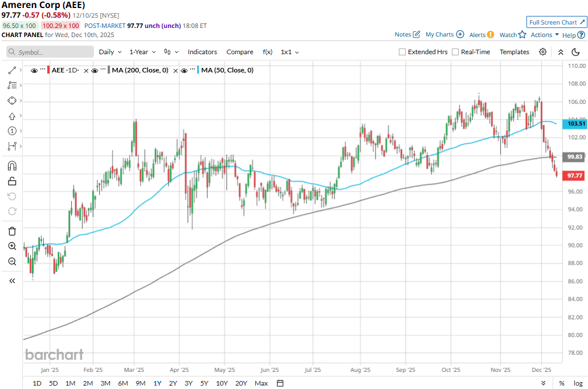588x389 pixels.
Task: Zoom out using the magnifier minus icon
Action: click(x=12, y=261)
